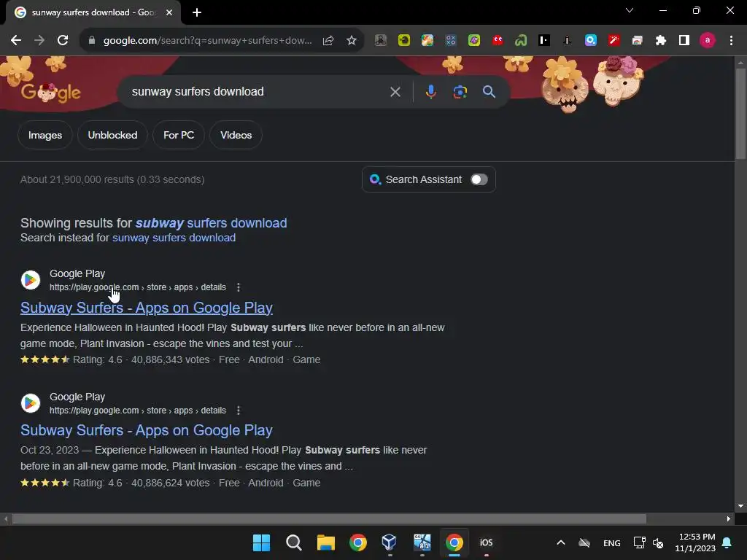The height and width of the screenshot is (560, 747).
Task: Open the first Subway Surfers Google Play result
Action: click(x=147, y=308)
